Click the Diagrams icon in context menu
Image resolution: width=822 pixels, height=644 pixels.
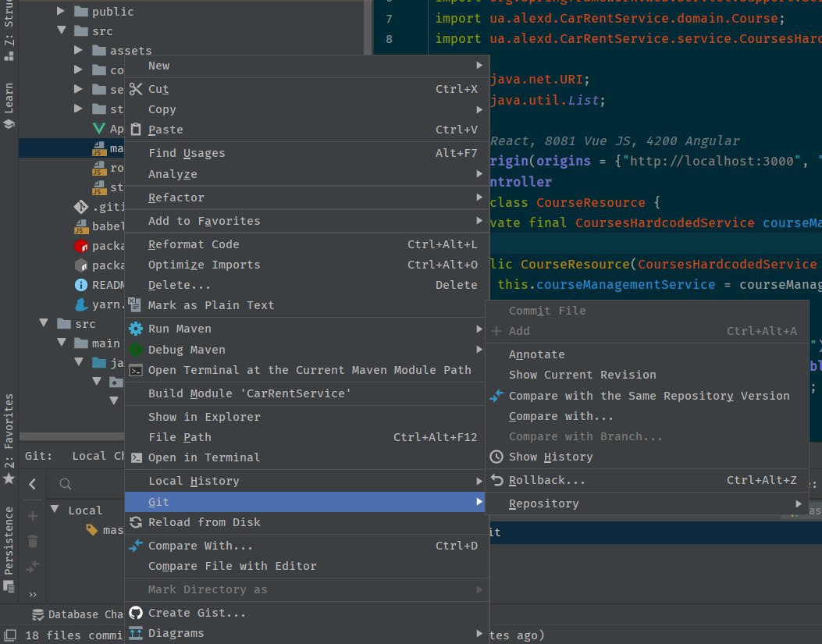(136, 633)
